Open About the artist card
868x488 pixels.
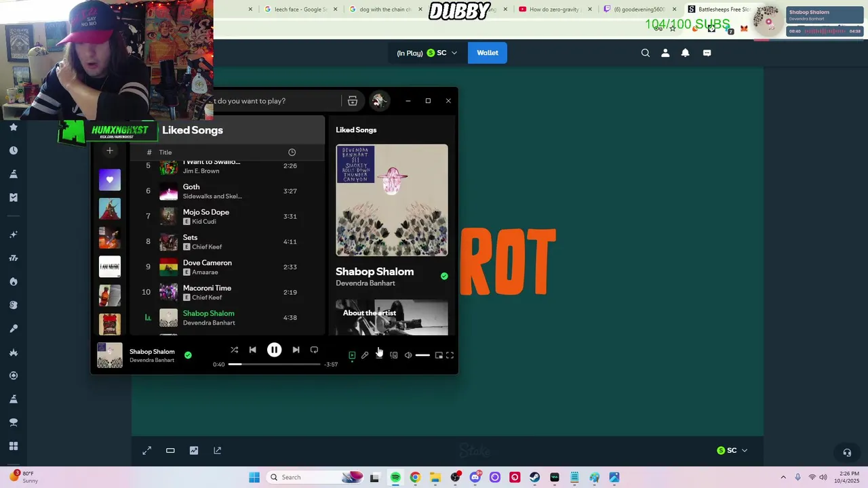(x=392, y=317)
